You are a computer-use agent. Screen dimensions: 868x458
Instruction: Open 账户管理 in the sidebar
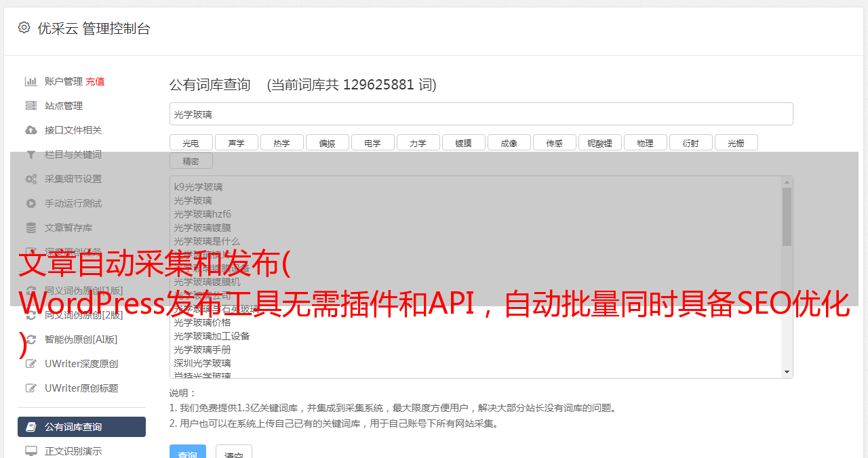pos(64,81)
